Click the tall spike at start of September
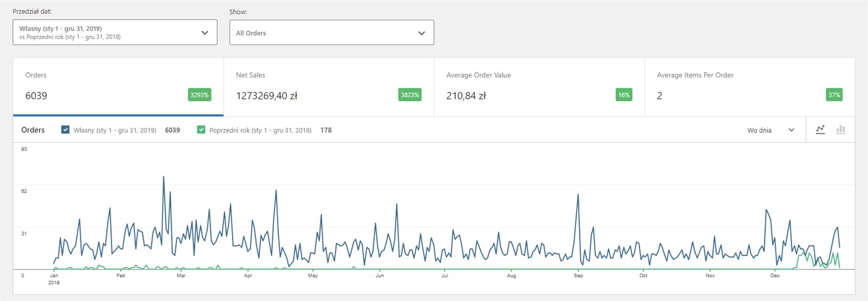Image resolution: width=868 pixels, height=301 pixels. 578,195
